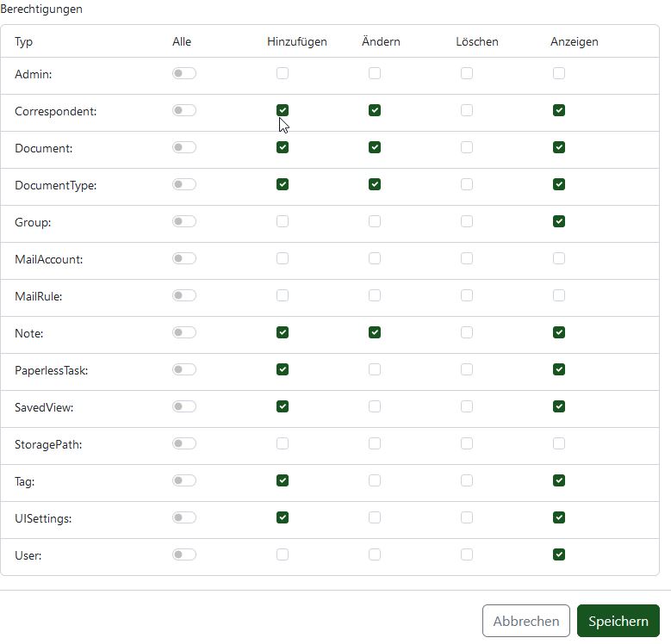
Task: Uncheck Anzeigen for Tag
Action: pos(559,480)
